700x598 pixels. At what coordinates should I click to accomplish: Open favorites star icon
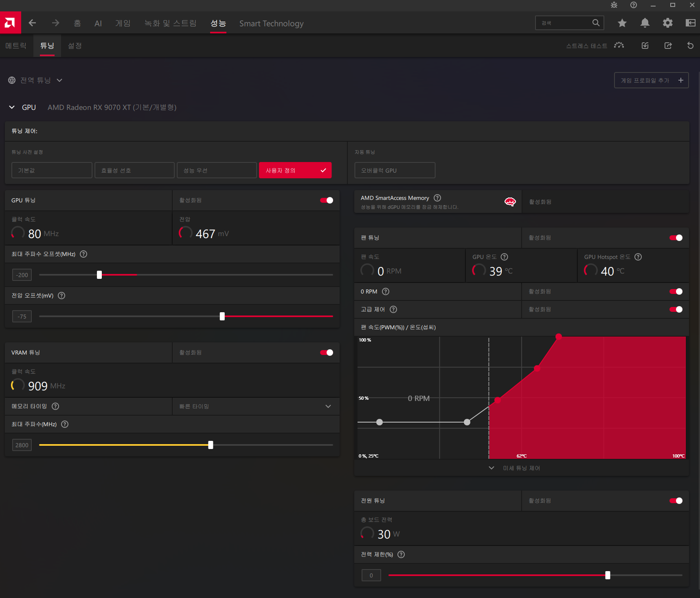click(622, 23)
